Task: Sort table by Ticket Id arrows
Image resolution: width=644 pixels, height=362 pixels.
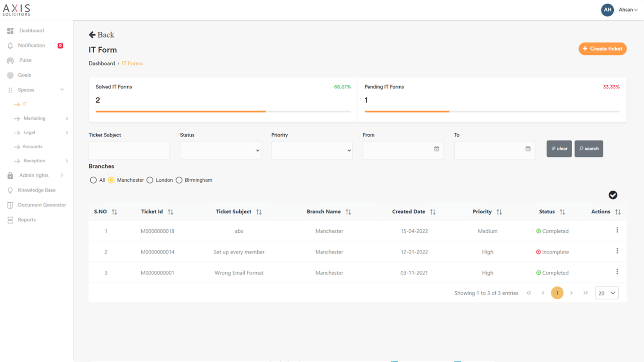Action: (170, 212)
